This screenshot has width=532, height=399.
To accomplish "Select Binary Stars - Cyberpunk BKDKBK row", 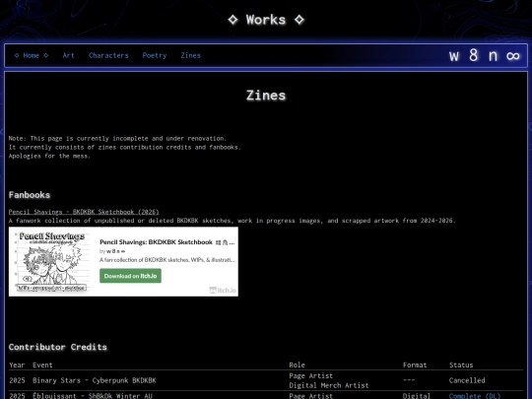I will (266, 380).
